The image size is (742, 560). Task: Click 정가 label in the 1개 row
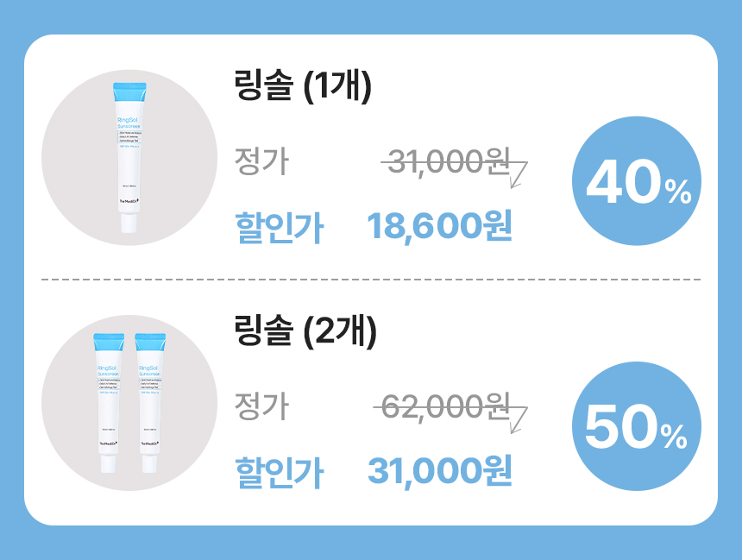261,161
